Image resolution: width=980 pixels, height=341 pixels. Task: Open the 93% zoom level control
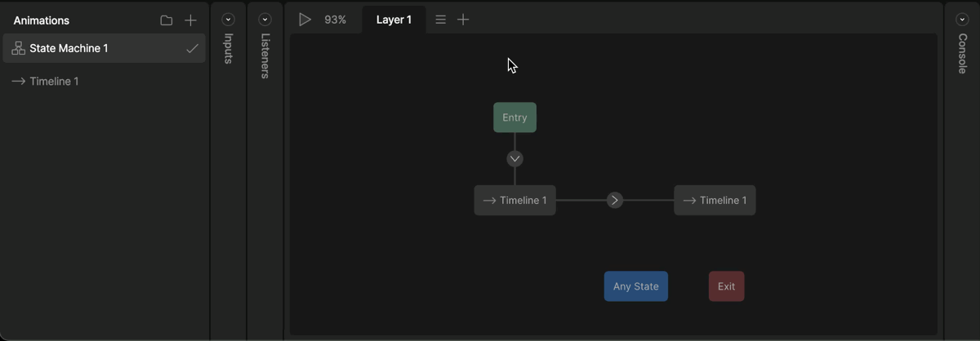pos(336,20)
